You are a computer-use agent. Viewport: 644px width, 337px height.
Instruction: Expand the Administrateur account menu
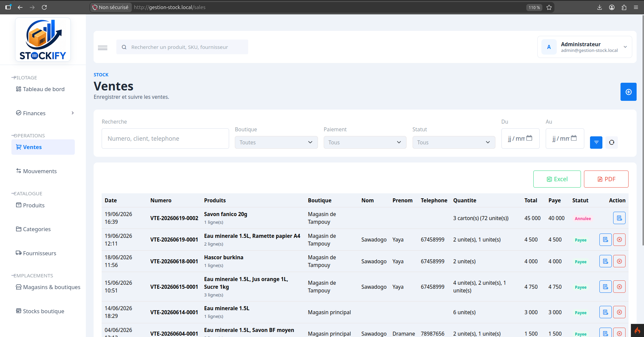[585, 47]
